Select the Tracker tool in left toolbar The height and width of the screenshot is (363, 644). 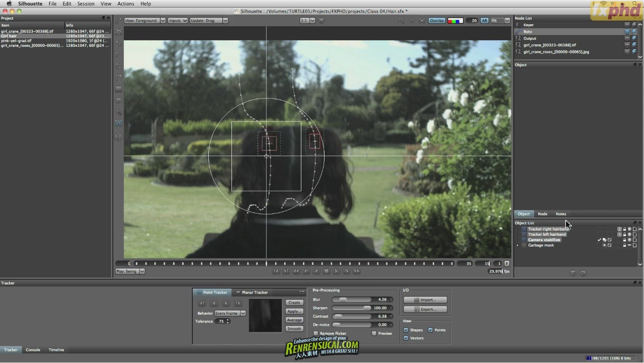pyautogui.click(x=118, y=123)
